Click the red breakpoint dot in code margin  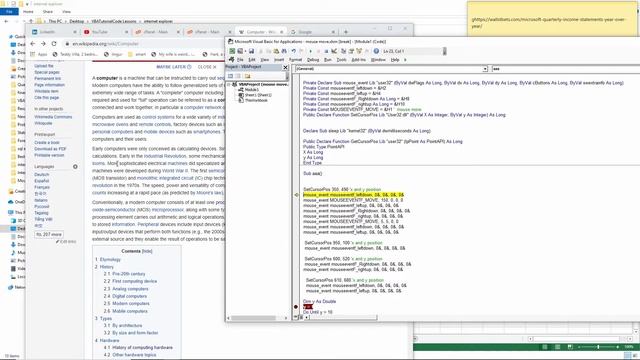(x=296, y=307)
